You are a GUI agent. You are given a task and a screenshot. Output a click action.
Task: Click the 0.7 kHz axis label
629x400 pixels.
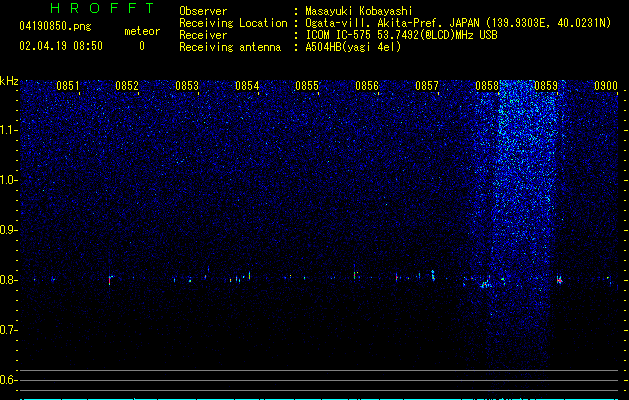[8, 330]
